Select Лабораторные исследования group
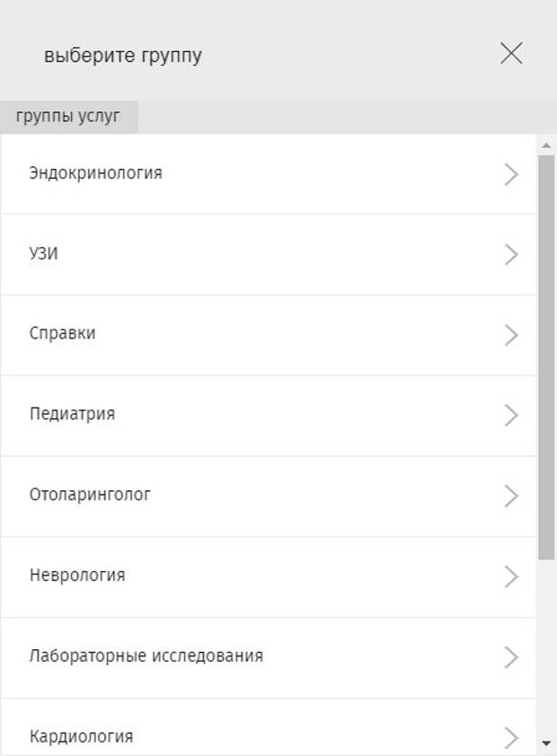 point(146,655)
